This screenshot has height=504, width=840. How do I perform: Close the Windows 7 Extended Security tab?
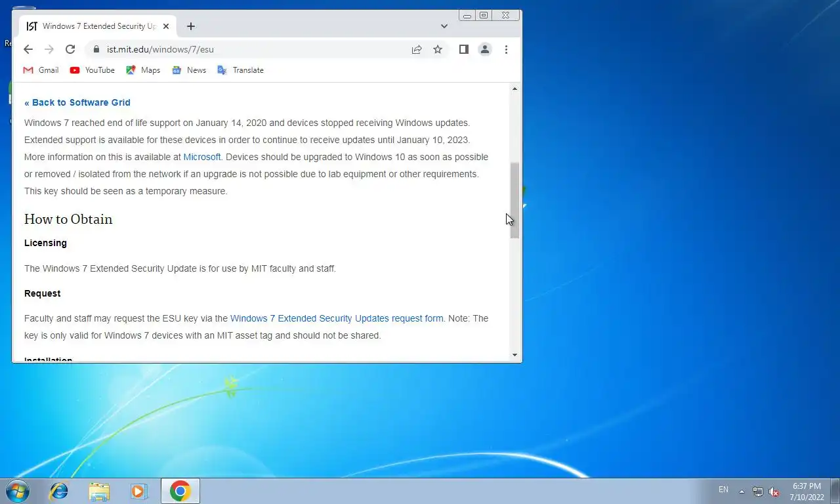point(166,26)
